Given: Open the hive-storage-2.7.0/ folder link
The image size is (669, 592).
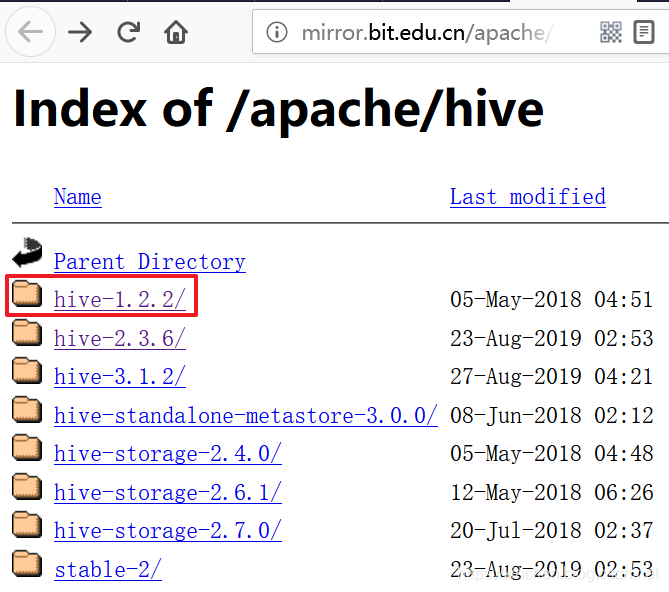Looking at the screenshot, I should click(168, 531).
